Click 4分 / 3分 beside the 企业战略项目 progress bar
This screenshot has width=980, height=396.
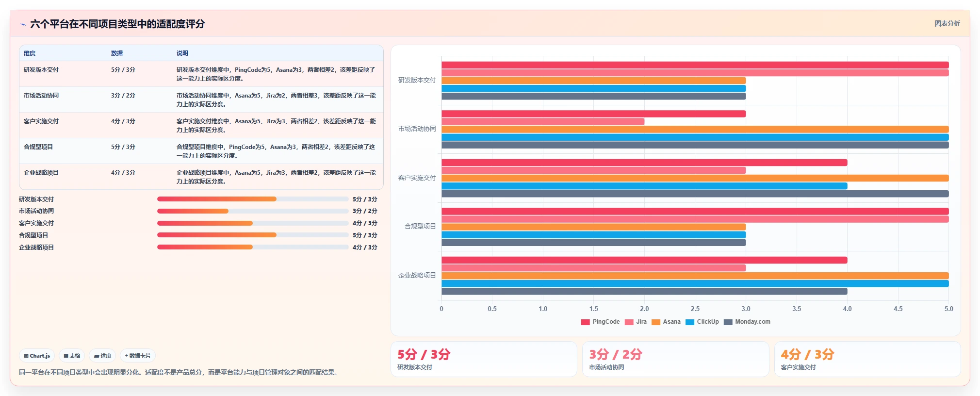[365, 247]
